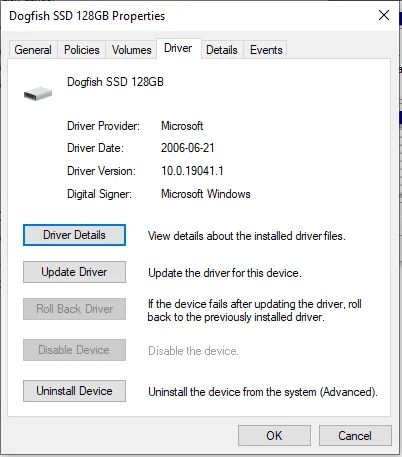
Task: Click the driver date value 2006-06-21
Action: (x=188, y=148)
